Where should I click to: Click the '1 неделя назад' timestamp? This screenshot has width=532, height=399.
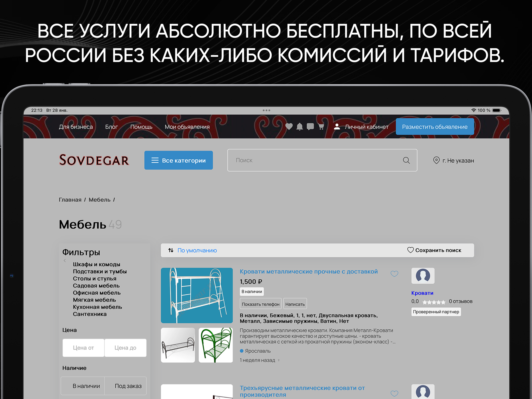tap(257, 360)
